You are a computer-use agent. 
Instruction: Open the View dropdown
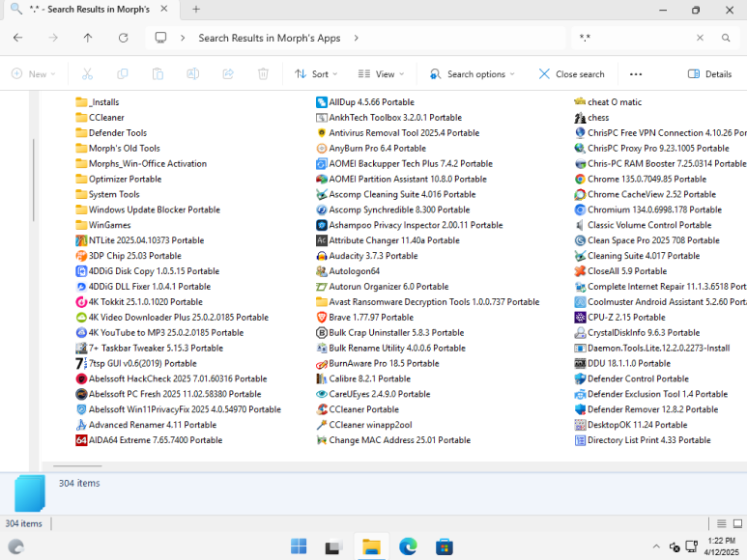(x=381, y=73)
